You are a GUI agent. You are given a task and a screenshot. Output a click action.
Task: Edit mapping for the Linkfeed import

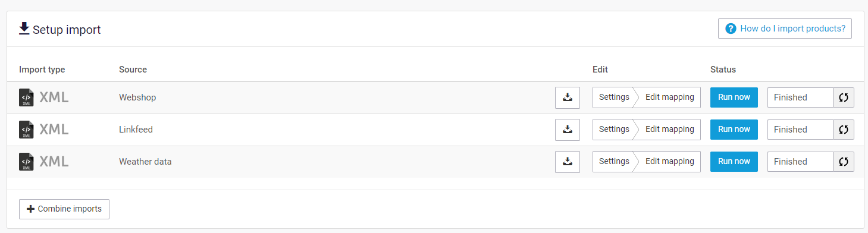click(x=669, y=130)
